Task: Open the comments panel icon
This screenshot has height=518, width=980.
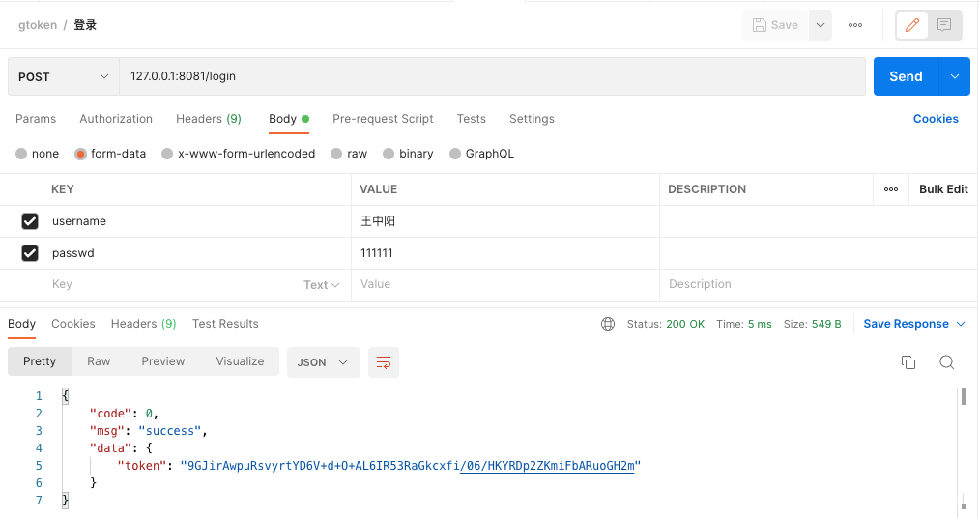Action: 943,25
